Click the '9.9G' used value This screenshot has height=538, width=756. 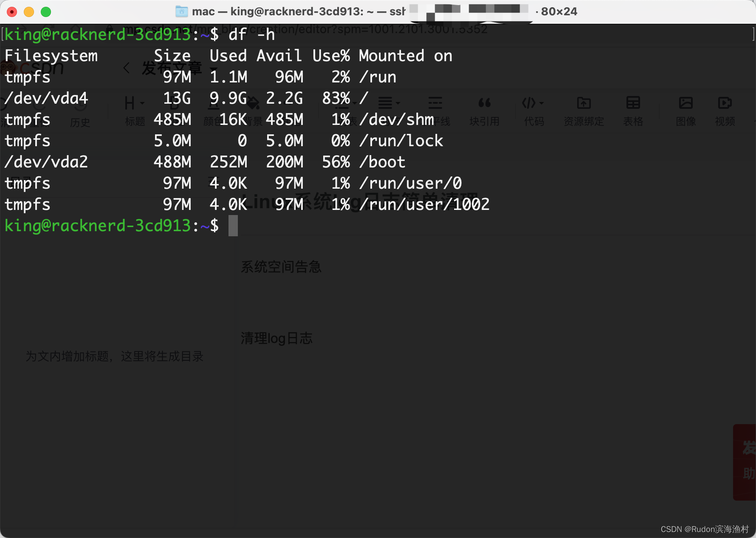pos(228,98)
